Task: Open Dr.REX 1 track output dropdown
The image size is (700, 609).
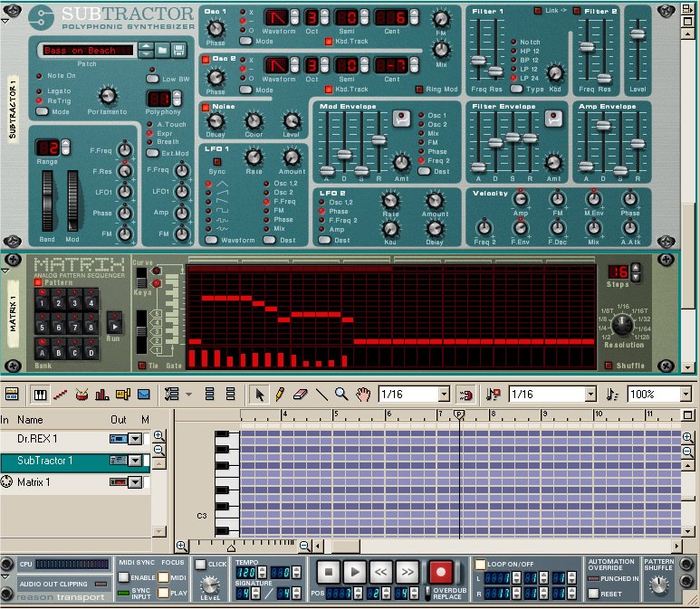Action: click(x=135, y=439)
